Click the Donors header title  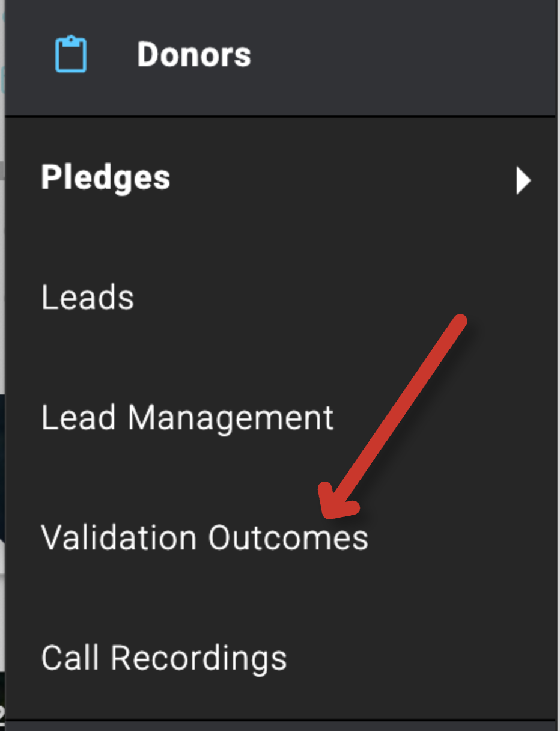coord(193,54)
